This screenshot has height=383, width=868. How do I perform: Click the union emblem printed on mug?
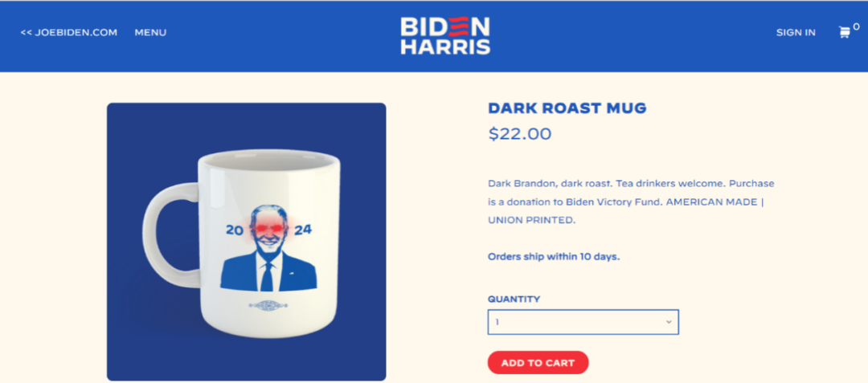click(x=268, y=304)
